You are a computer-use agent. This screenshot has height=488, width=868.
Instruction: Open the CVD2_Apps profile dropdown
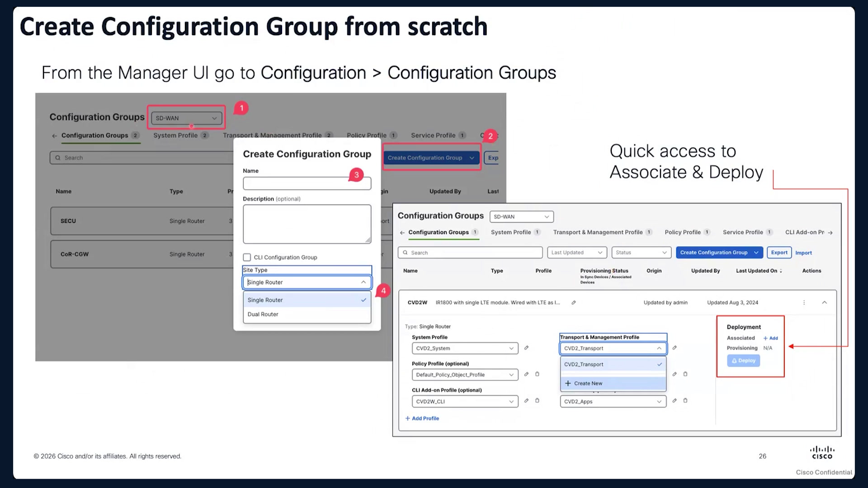click(x=613, y=401)
